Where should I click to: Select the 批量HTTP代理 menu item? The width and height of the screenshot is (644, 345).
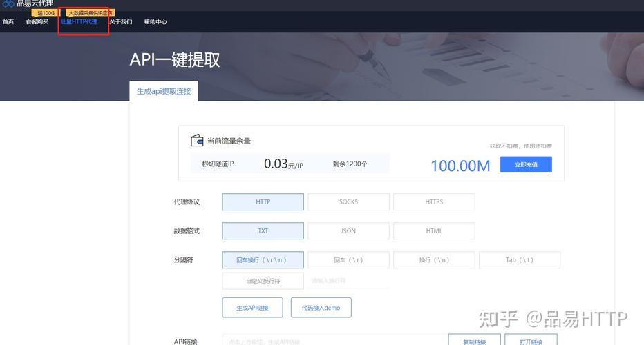pos(79,22)
